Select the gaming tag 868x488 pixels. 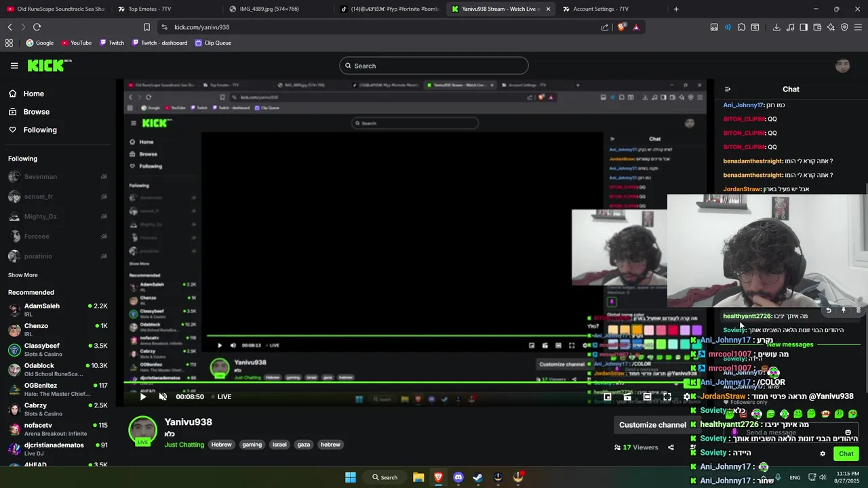pyautogui.click(x=252, y=445)
